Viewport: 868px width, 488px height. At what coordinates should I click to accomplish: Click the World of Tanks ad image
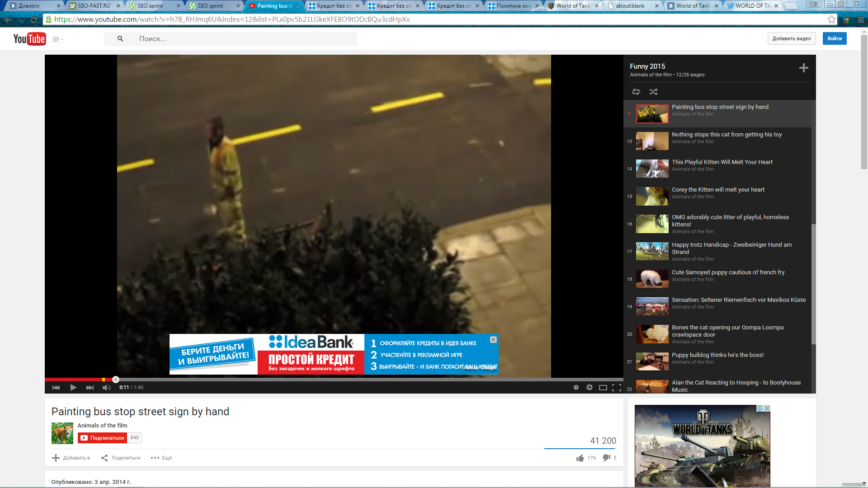coord(702,446)
